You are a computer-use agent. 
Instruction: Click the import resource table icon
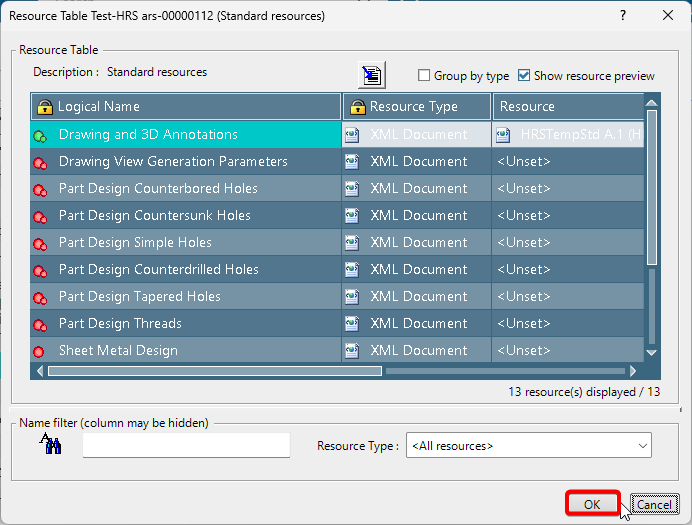[x=372, y=75]
